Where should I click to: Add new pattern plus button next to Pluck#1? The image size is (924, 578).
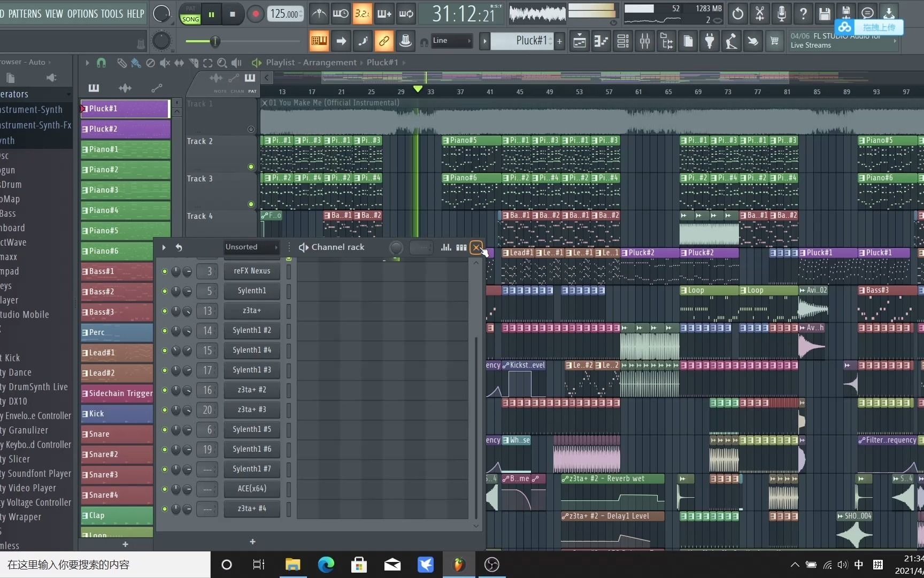559,41
